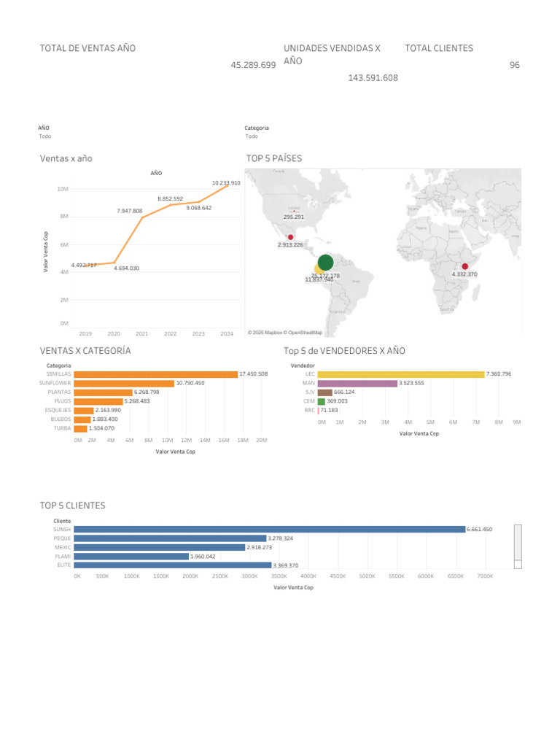This screenshot has width=560, height=747.
Task: Click the red map mark above 4.332.370
Action: pyautogui.click(x=465, y=266)
